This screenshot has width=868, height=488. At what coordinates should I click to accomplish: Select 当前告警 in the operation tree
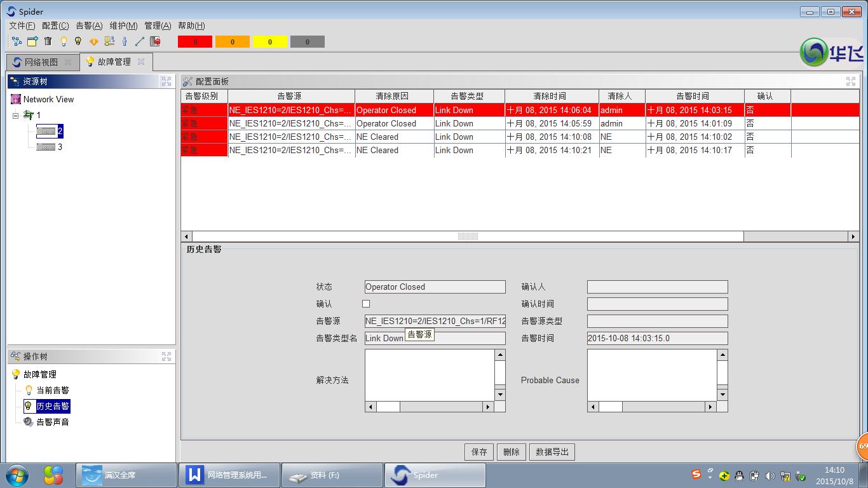[52, 390]
